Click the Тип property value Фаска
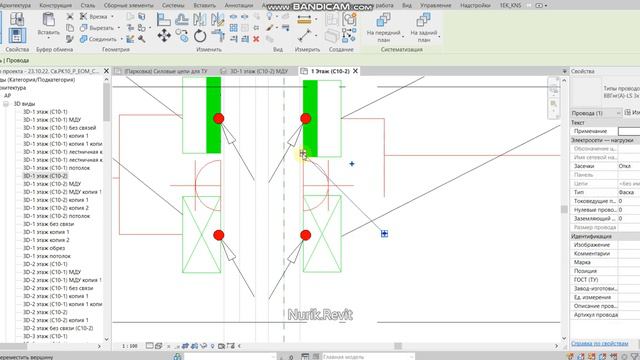This screenshot has width=640, height=360. [x=629, y=192]
